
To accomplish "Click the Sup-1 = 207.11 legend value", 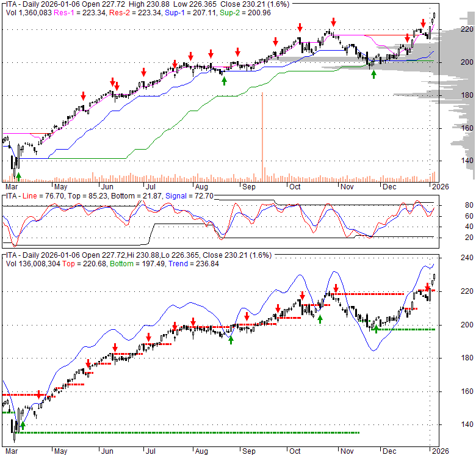I will pyautogui.click(x=190, y=13).
